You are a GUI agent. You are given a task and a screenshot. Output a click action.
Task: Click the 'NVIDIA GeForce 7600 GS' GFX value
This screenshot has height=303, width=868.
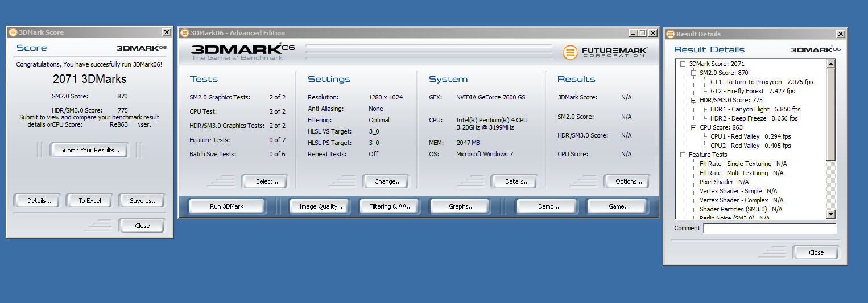(491, 97)
